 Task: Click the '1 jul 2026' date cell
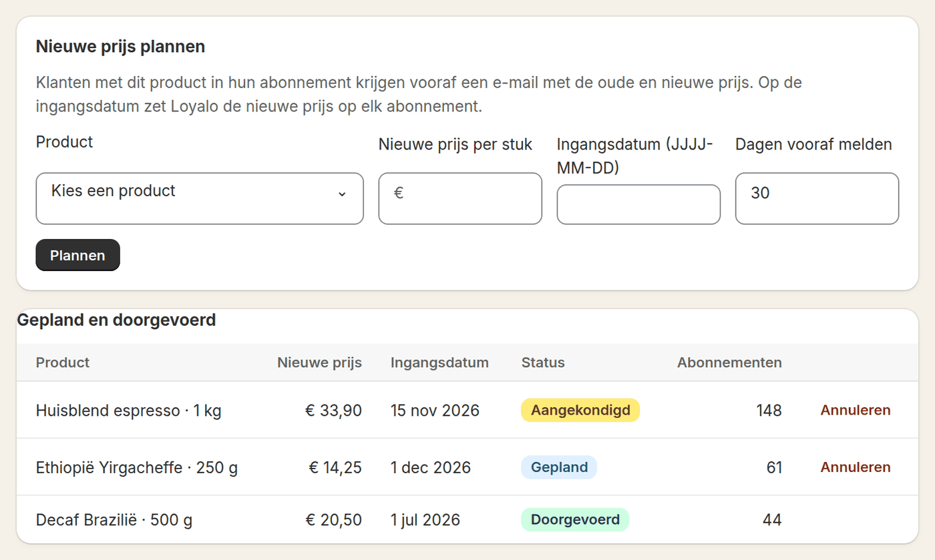[x=425, y=519]
